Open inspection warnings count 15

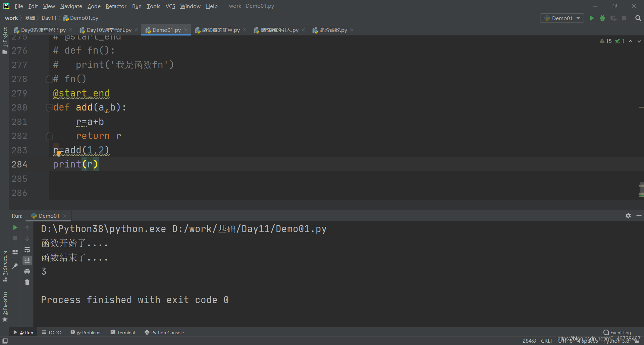pyautogui.click(x=606, y=41)
